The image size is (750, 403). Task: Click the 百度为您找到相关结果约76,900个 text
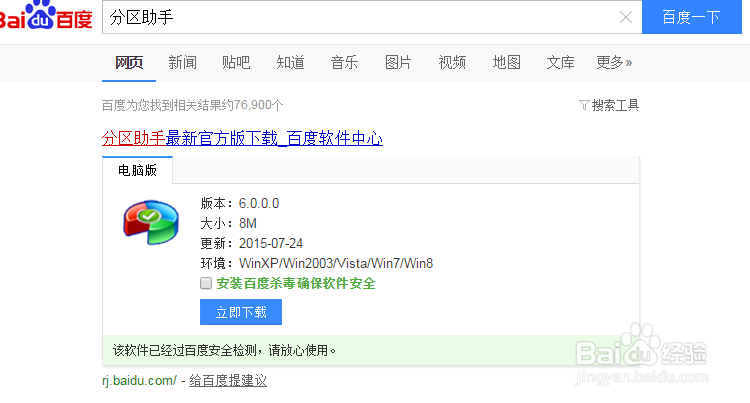point(192,105)
